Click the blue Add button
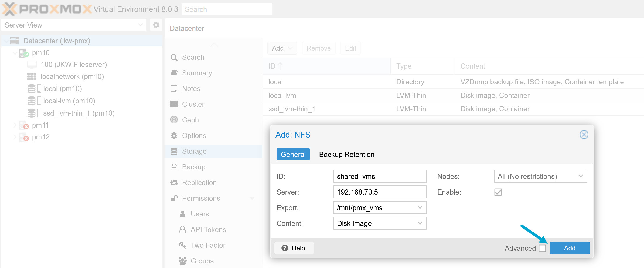The height and width of the screenshot is (268, 644). (x=569, y=248)
